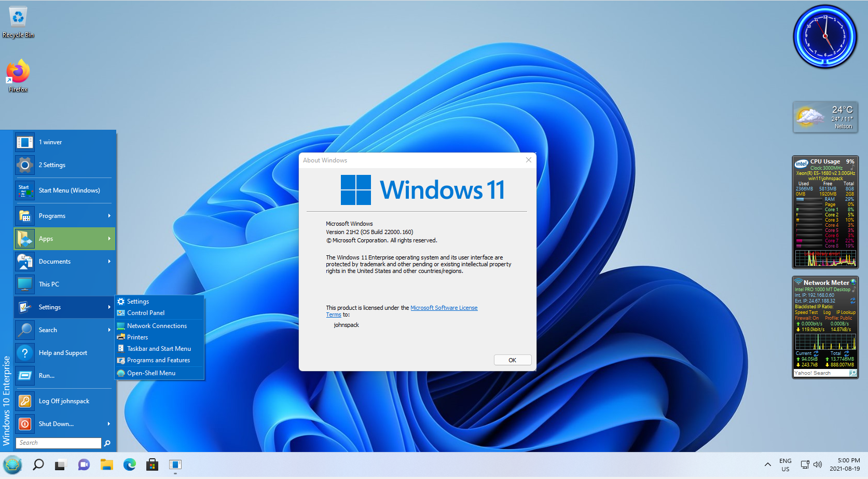Click the network tray icon
The height and width of the screenshot is (479, 868).
tap(805, 465)
